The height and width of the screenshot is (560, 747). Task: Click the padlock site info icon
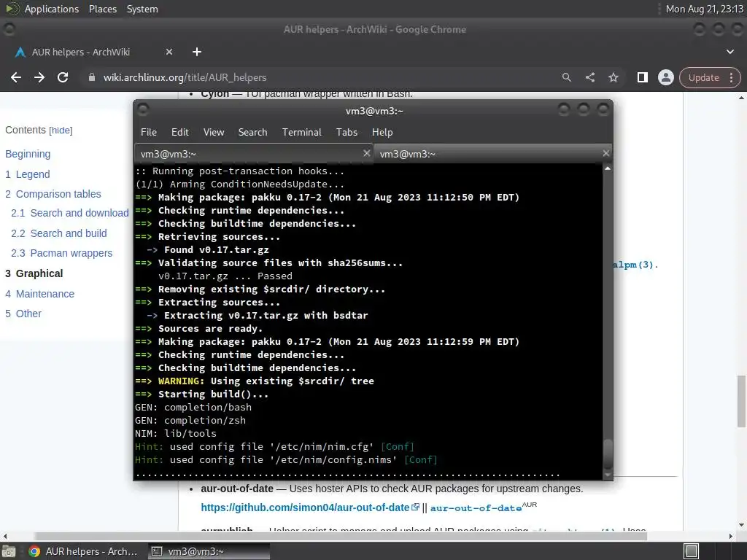click(x=92, y=77)
